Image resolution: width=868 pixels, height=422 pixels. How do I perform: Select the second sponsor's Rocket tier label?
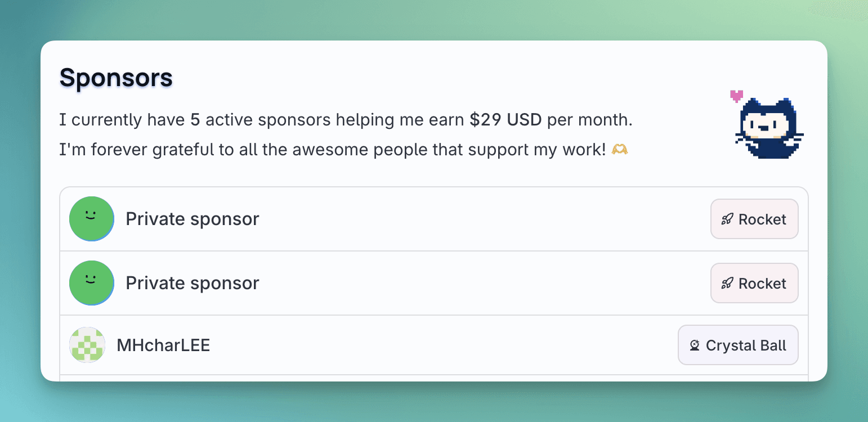pyautogui.click(x=762, y=284)
